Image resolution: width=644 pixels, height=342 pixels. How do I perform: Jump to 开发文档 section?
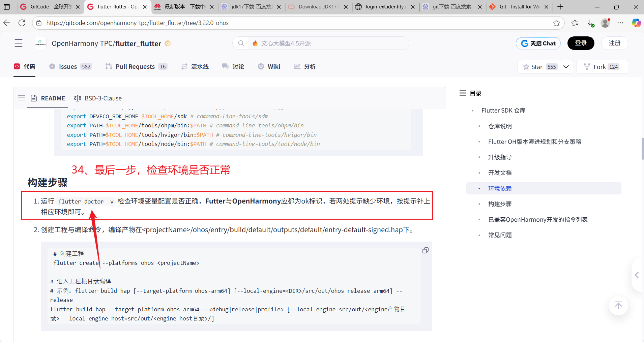500,173
